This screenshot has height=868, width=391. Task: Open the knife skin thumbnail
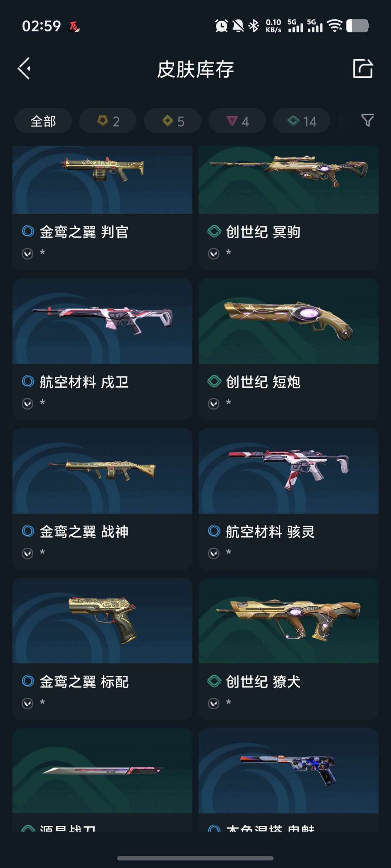click(102, 771)
